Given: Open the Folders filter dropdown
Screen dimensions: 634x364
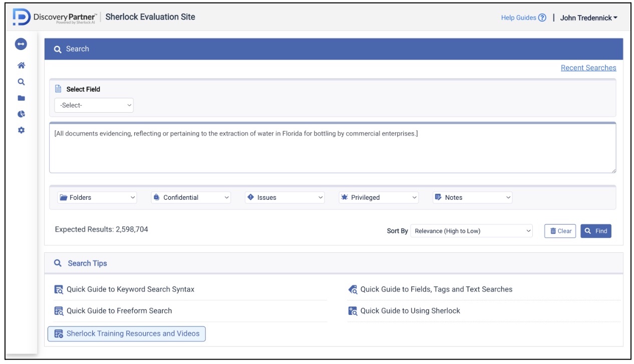Looking at the screenshot, I should coord(97,198).
